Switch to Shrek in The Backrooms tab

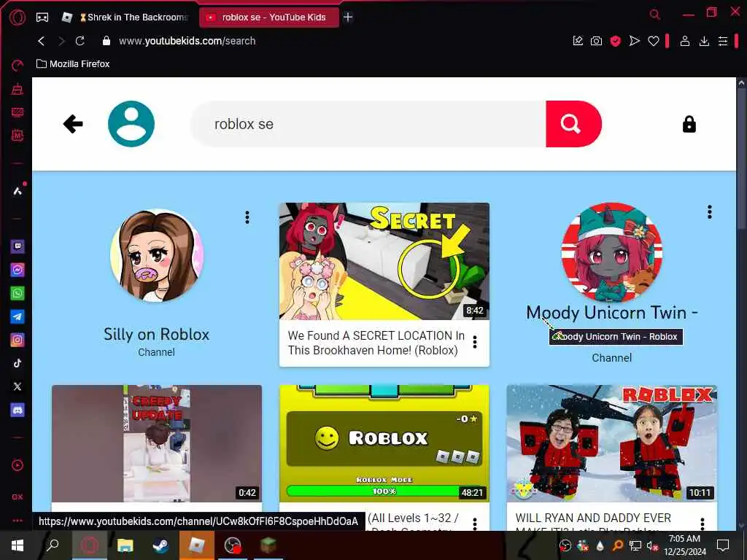click(128, 17)
